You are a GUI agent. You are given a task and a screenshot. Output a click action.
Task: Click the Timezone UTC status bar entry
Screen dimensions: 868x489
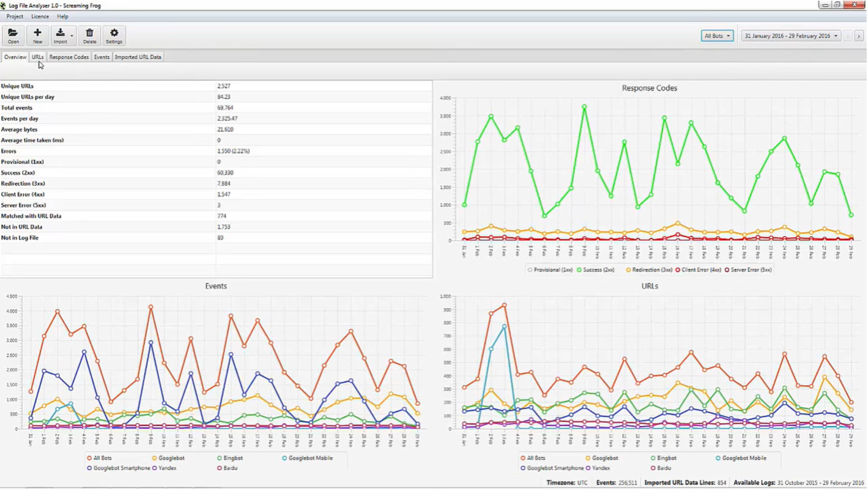coord(567,483)
